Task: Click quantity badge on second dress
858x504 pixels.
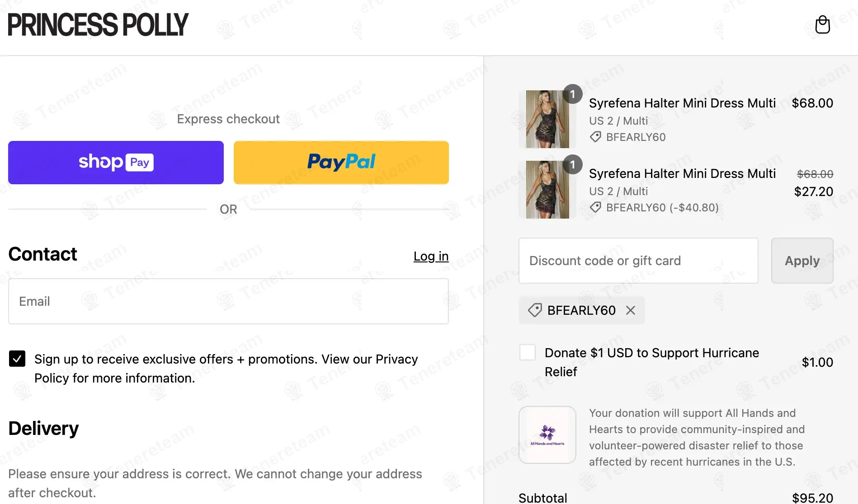Action: 572,164
